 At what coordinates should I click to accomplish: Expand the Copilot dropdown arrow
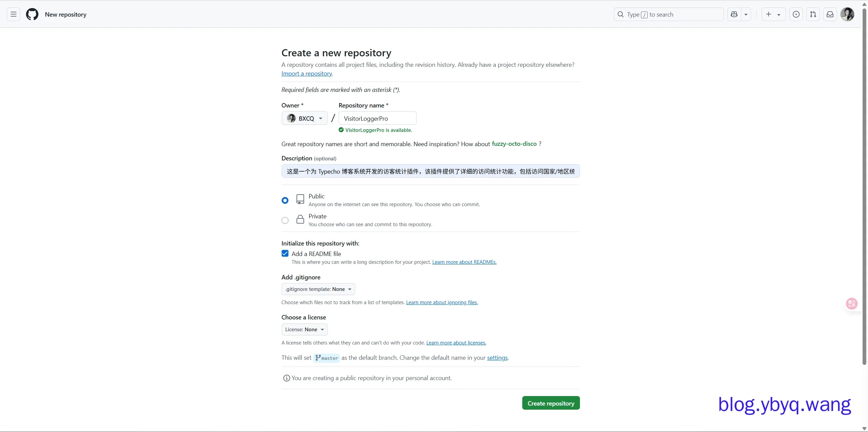pyautogui.click(x=746, y=14)
